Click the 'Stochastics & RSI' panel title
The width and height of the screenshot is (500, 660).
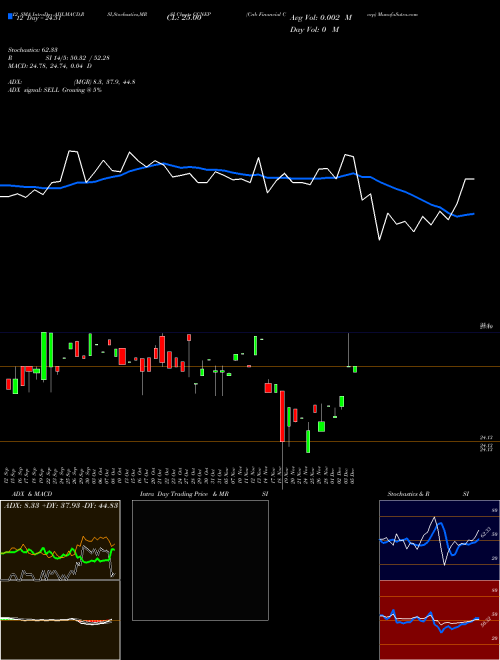[428, 494]
